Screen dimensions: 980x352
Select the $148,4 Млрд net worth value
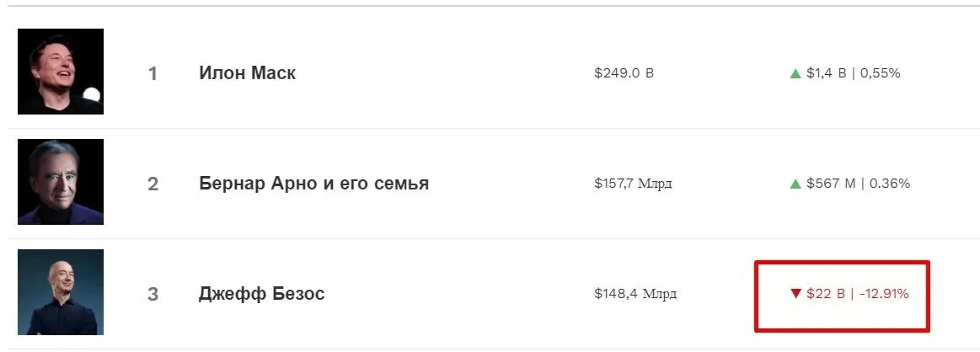click(635, 293)
